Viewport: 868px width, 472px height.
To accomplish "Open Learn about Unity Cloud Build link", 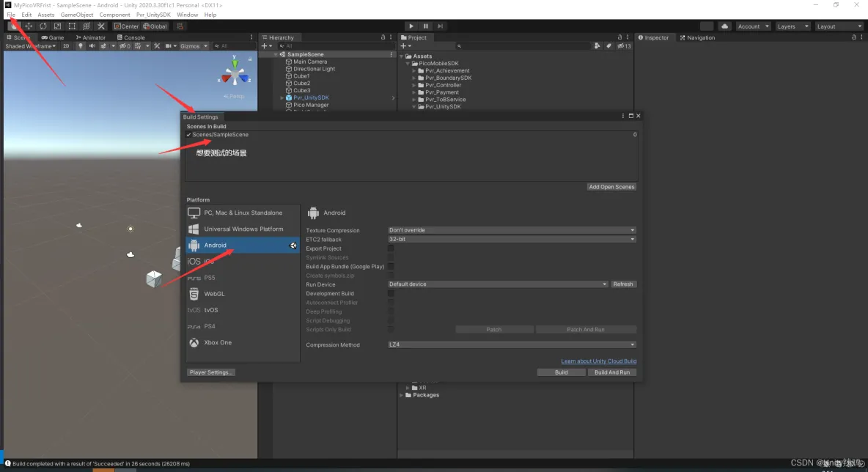I will point(598,361).
